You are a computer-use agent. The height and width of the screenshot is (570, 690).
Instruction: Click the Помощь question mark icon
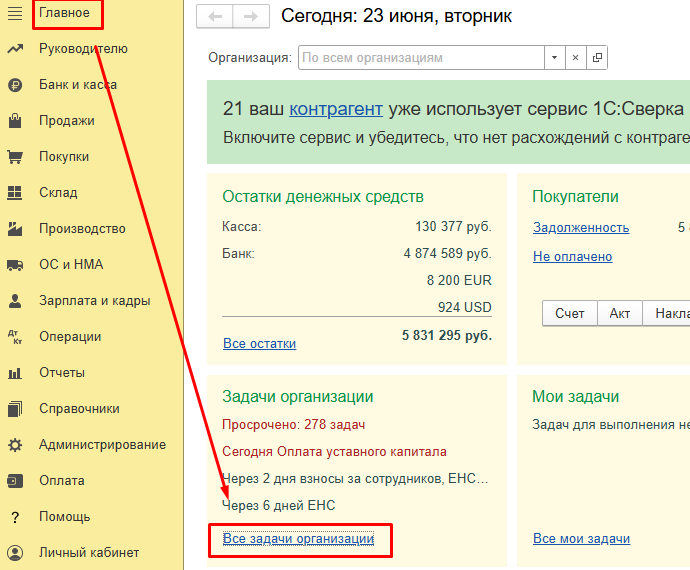click(15, 517)
